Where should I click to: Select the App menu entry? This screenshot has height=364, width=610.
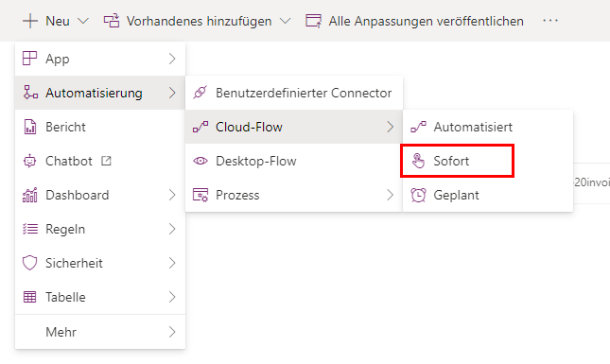[x=100, y=59]
